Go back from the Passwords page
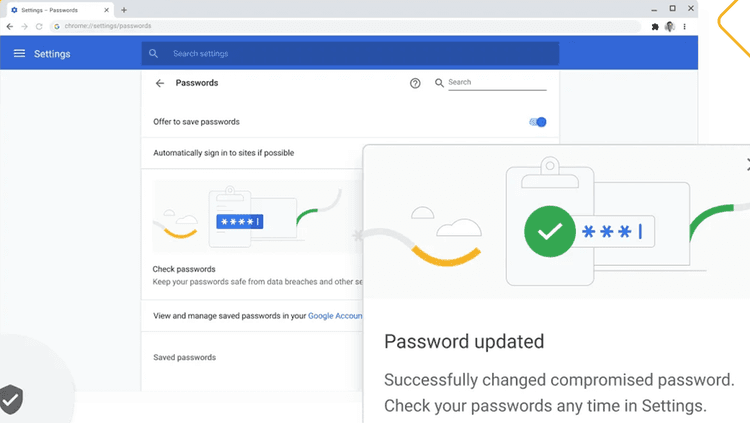 click(x=160, y=83)
